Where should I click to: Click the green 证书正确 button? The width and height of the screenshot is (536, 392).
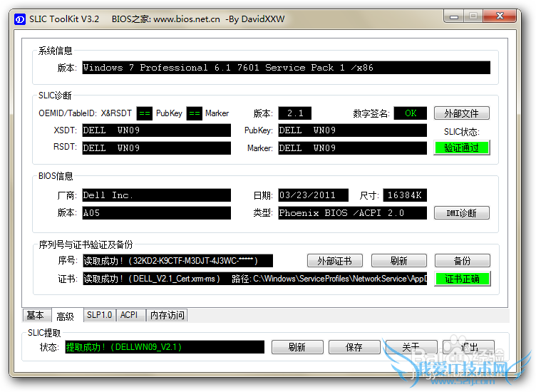click(x=462, y=279)
